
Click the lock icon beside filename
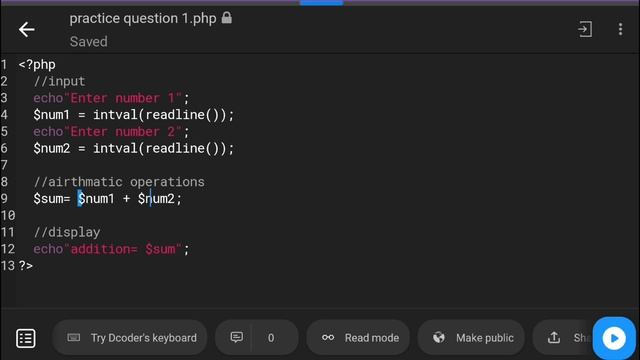227,18
